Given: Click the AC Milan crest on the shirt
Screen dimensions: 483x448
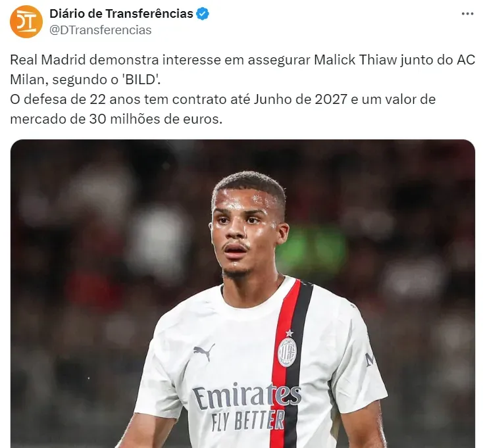Looking at the screenshot, I should [x=287, y=352].
